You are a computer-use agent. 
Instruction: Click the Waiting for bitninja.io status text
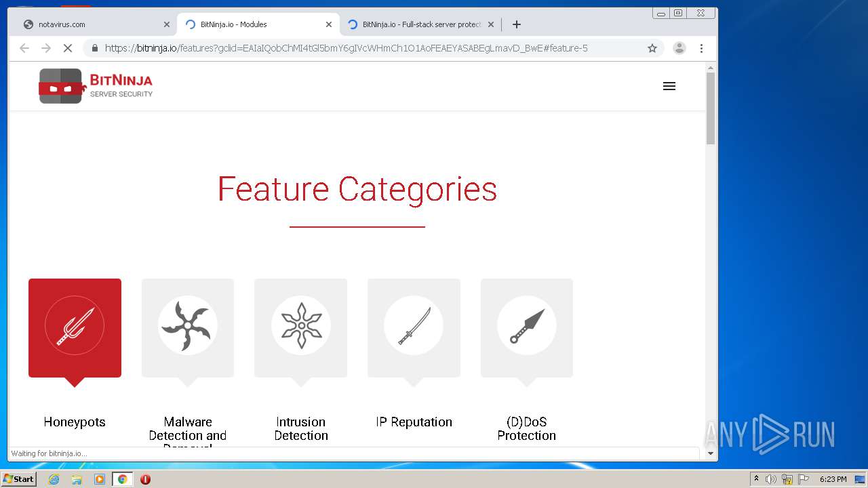(49, 453)
